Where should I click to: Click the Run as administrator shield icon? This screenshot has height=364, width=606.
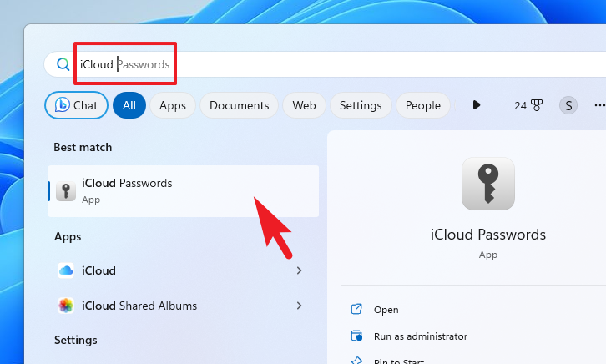click(356, 336)
